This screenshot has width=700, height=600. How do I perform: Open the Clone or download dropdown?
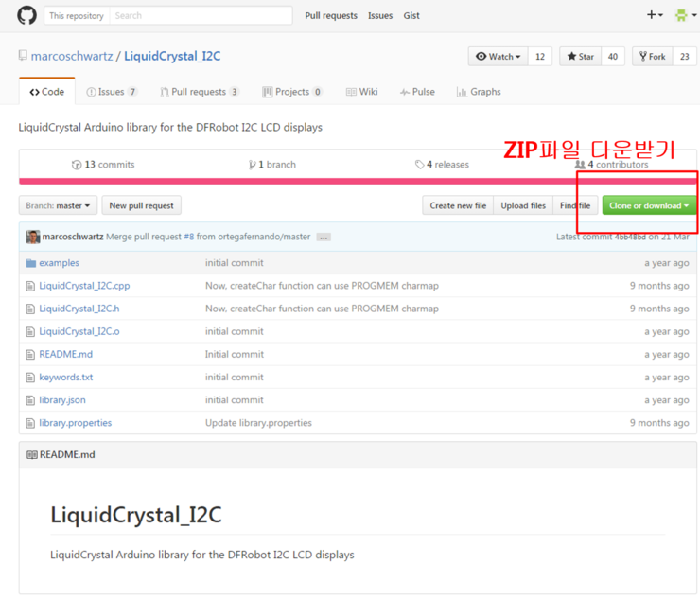pos(649,205)
